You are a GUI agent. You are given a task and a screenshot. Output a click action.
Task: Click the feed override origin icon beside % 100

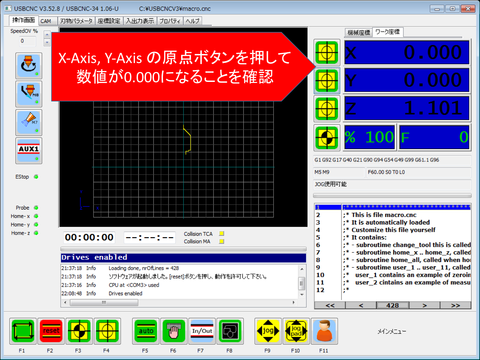(327, 137)
